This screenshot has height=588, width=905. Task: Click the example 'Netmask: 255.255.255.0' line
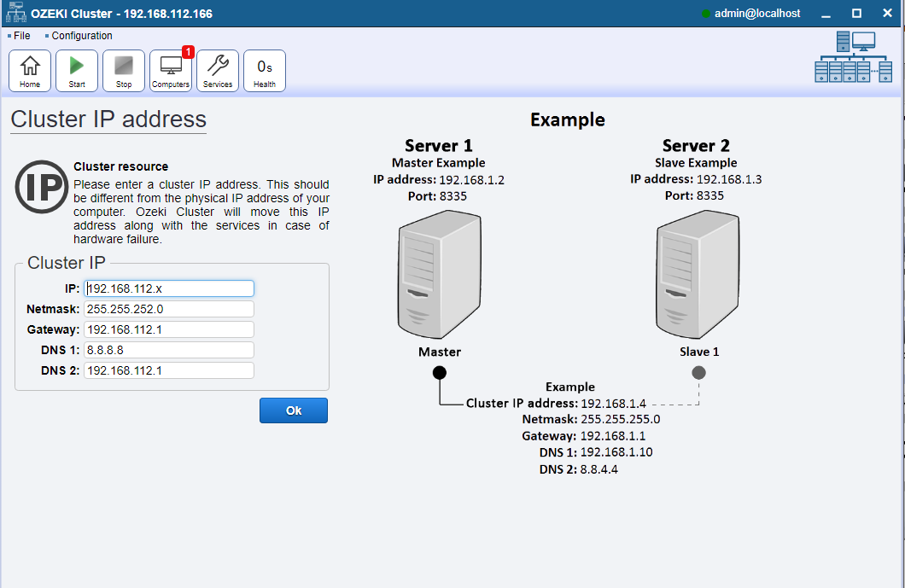pyautogui.click(x=591, y=420)
